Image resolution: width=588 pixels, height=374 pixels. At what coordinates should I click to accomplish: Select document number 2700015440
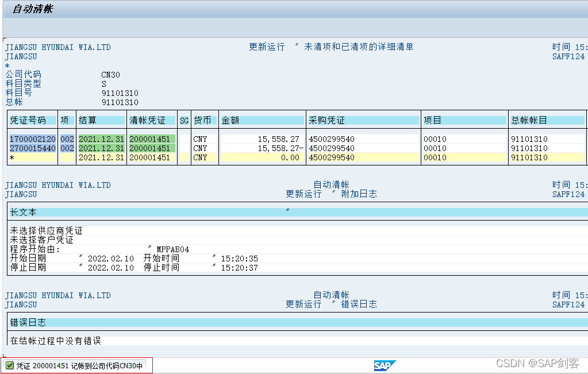[33, 148]
